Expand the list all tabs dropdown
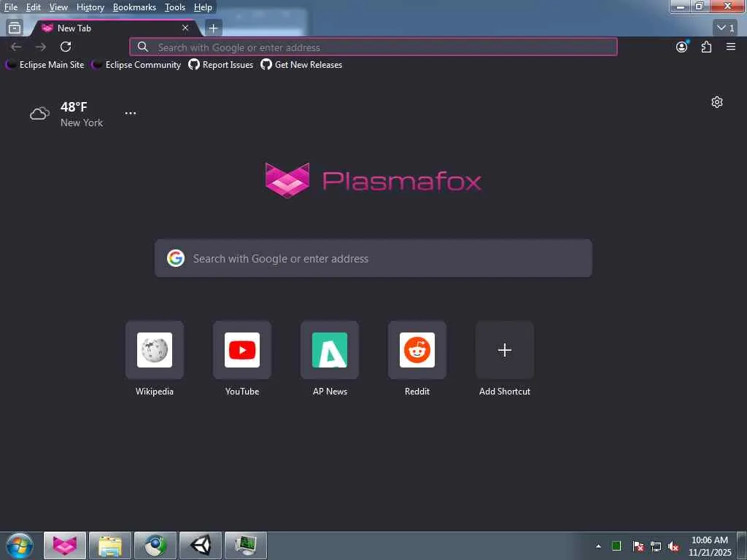The height and width of the screenshot is (560, 747). (x=725, y=28)
